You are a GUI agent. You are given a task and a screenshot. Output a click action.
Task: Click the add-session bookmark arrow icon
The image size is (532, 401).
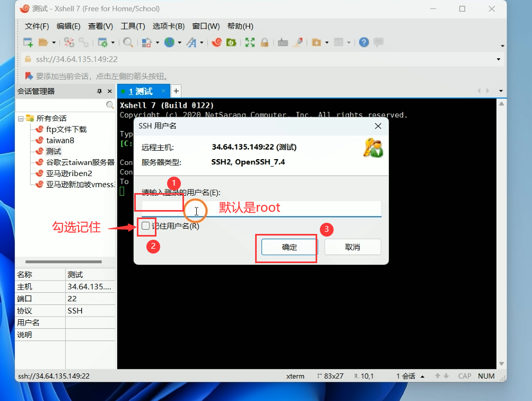click(x=29, y=76)
